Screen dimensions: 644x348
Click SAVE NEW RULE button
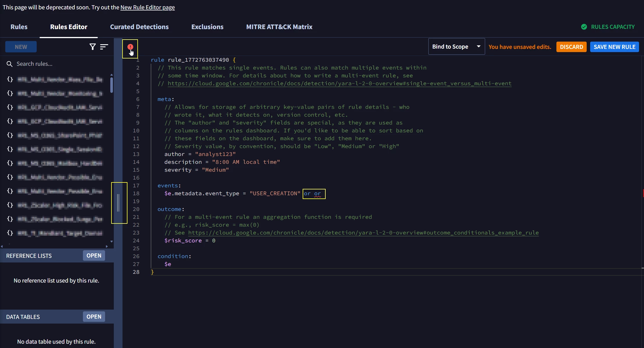(x=614, y=47)
